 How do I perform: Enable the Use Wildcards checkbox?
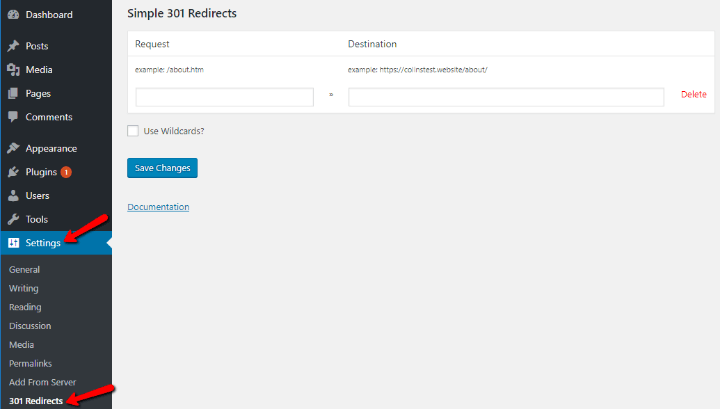133,131
